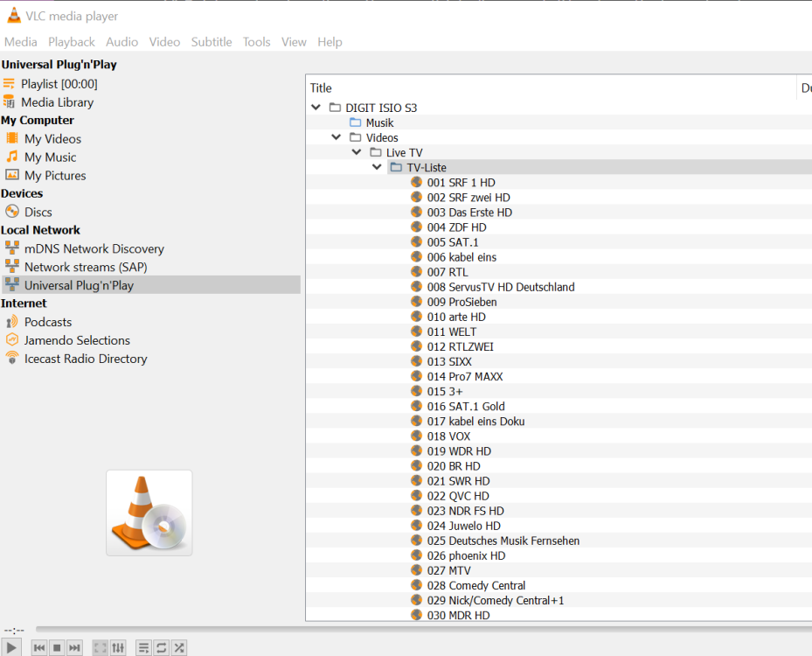Screen dimensions: 812x656
Task: Click stream icon of 009 ProSieben
Action: (416, 302)
